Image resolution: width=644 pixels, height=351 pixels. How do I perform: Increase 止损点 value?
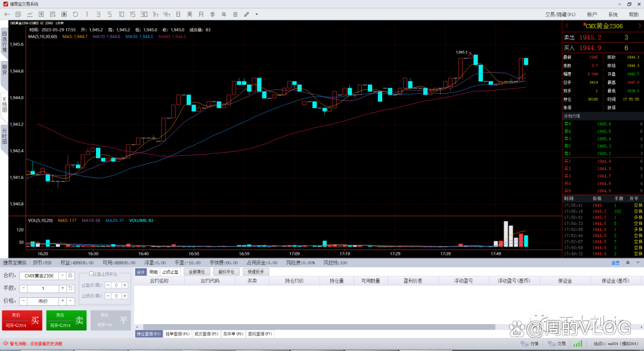pos(125,296)
